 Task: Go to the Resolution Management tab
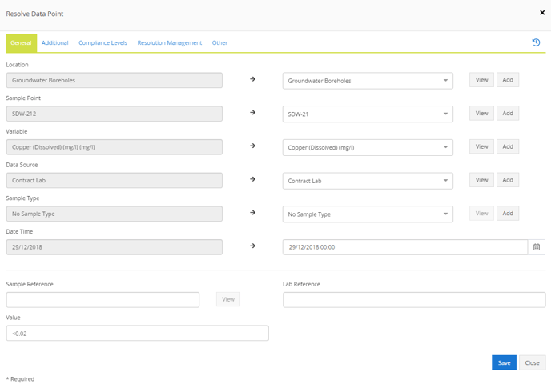click(170, 43)
